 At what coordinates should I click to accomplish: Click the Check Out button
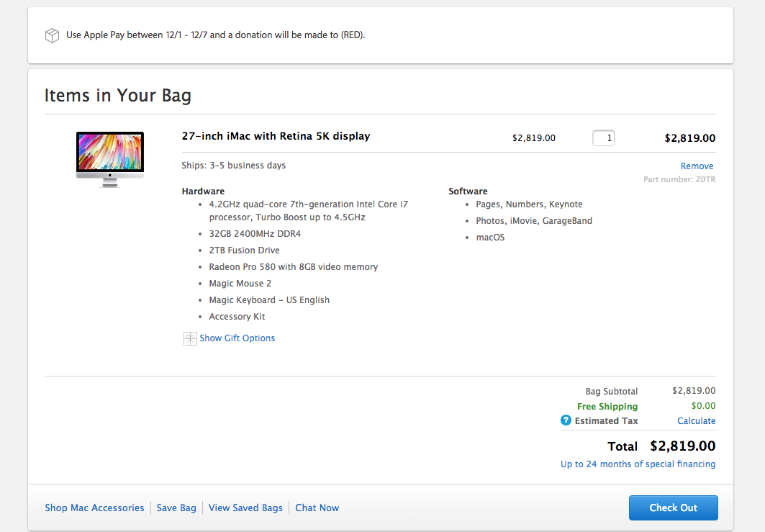point(674,508)
